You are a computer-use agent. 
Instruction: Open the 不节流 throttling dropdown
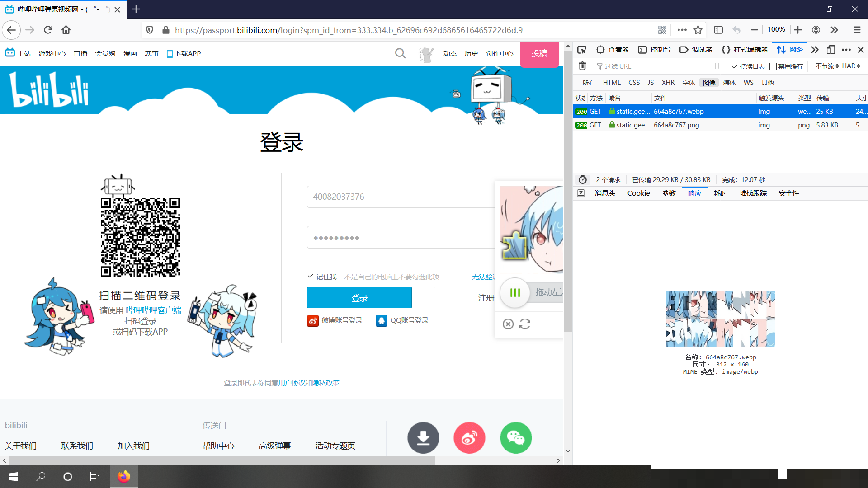click(x=827, y=66)
